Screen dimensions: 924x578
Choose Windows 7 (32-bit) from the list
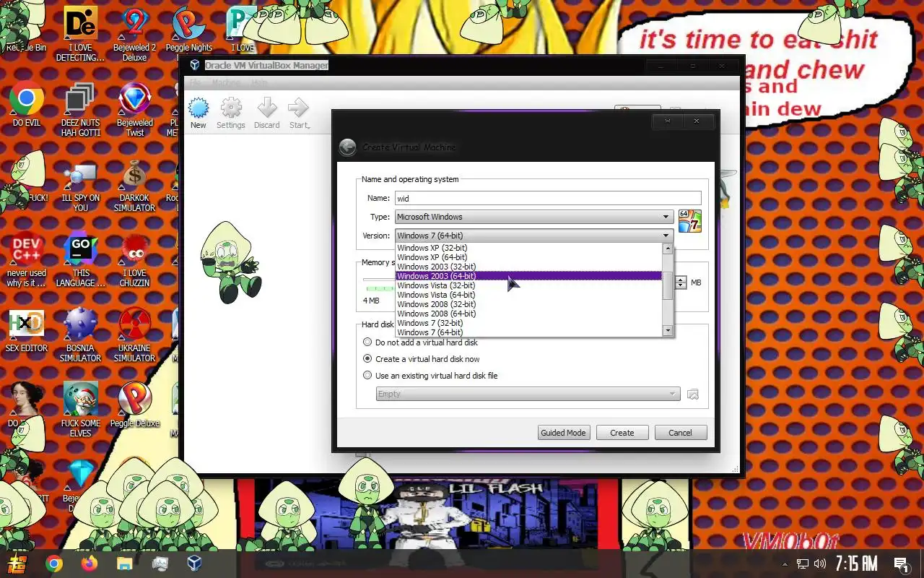pos(528,323)
